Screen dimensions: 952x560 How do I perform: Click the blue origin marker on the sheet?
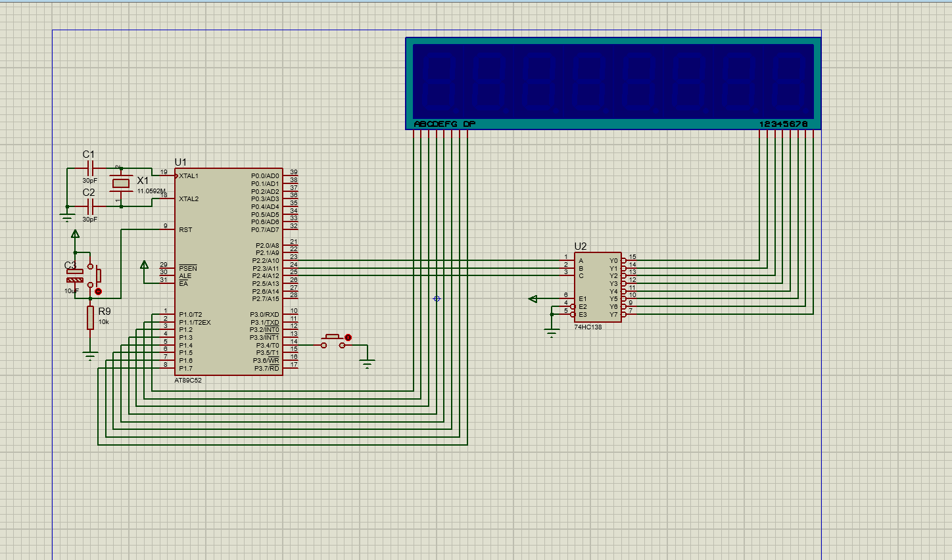point(437,298)
